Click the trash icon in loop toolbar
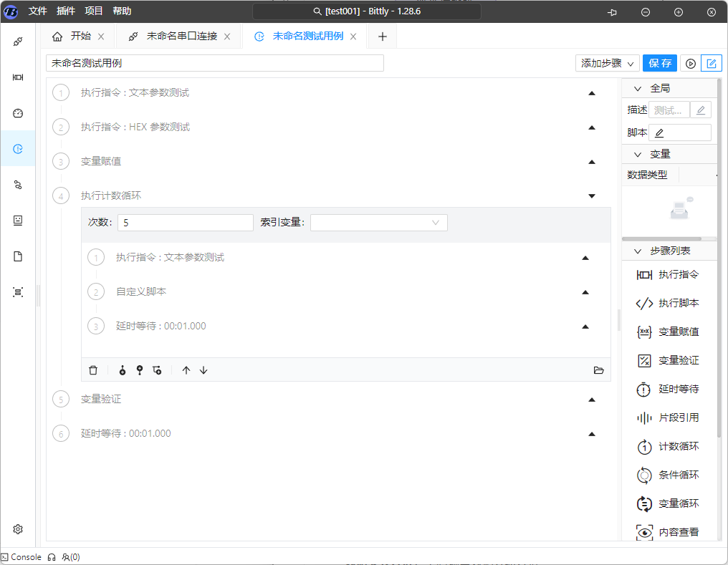This screenshot has width=728, height=565. pyautogui.click(x=93, y=370)
